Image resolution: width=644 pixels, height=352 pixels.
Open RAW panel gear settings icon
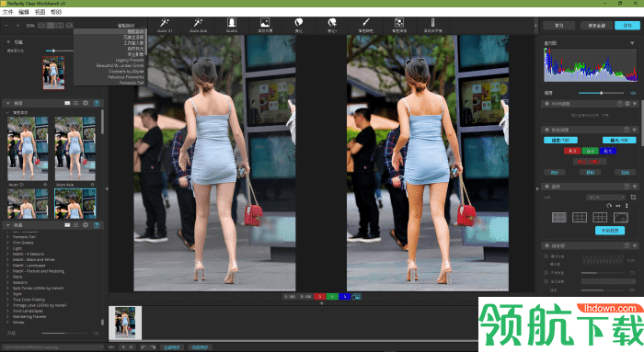(x=627, y=104)
